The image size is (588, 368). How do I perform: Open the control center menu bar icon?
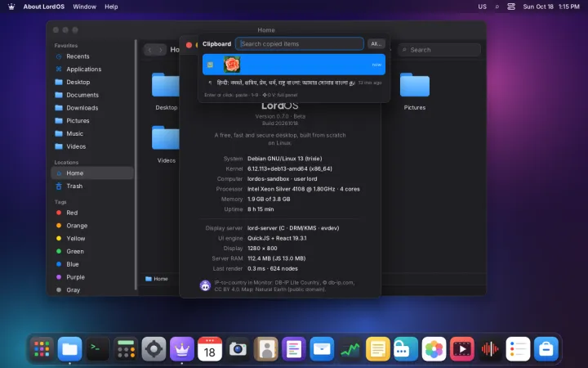tap(511, 7)
